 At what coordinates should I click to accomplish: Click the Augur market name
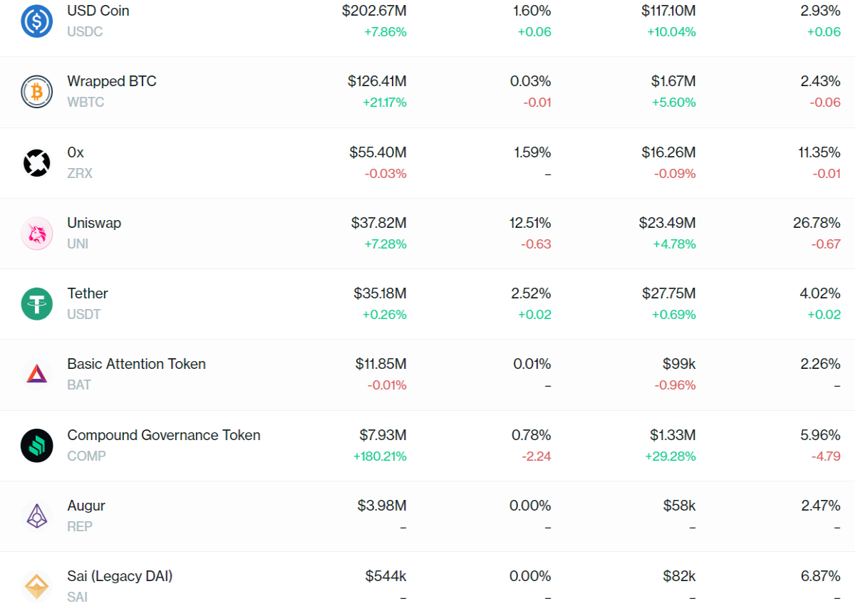click(86, 506)
